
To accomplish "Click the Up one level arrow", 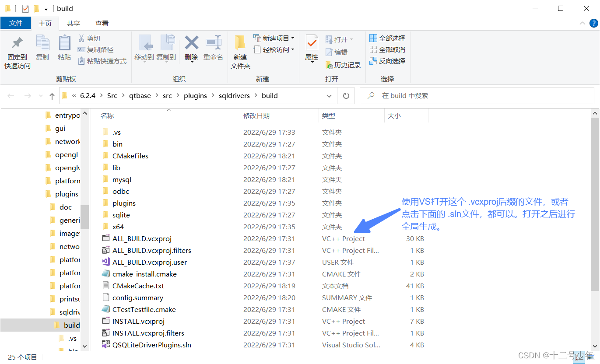I will [52, 96].
